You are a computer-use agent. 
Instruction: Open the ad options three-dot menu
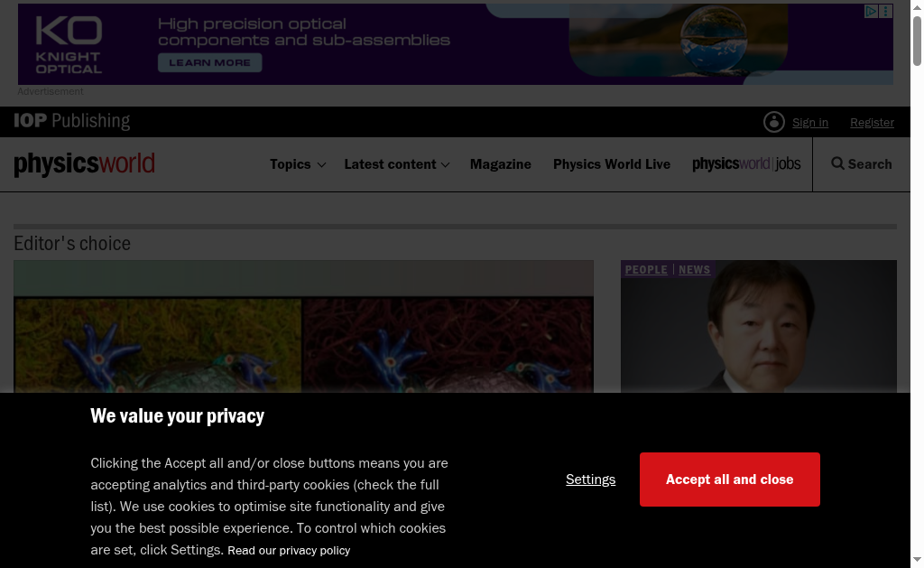886,12
